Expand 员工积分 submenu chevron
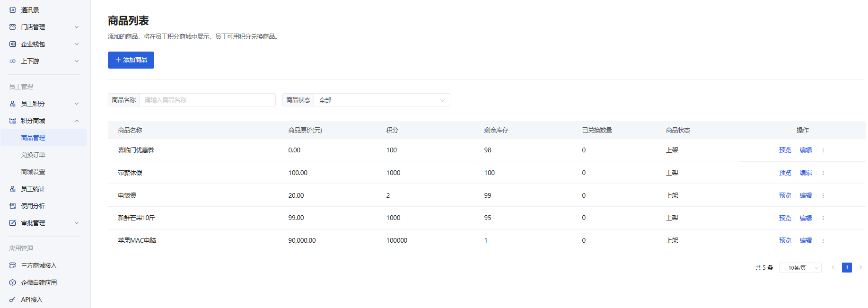868x308 pixels. (77, 104)
